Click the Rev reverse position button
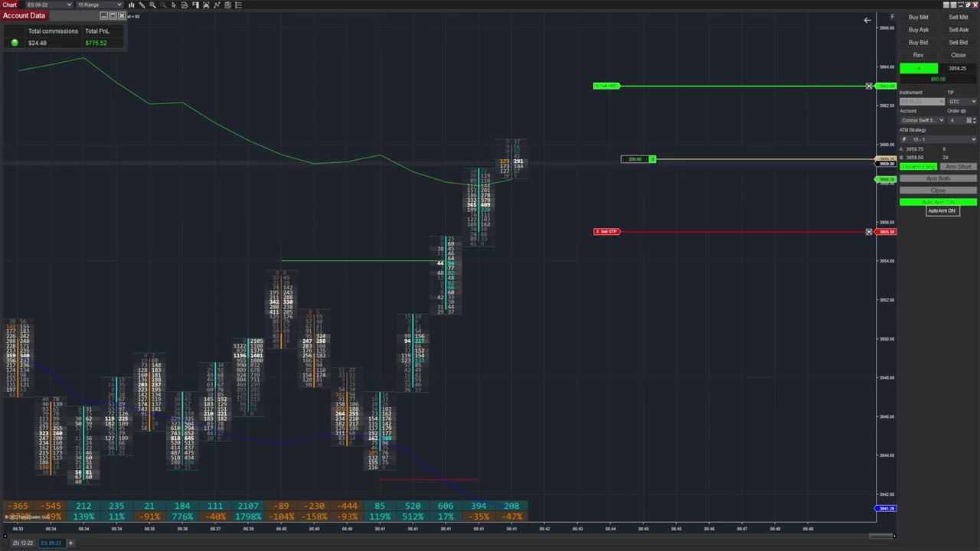 point(918,55)
